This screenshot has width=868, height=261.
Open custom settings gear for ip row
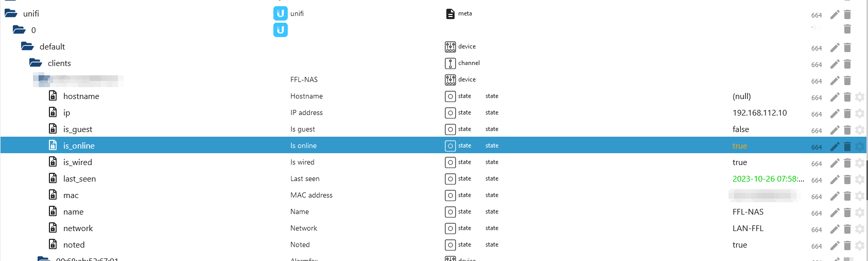(860, 113)
